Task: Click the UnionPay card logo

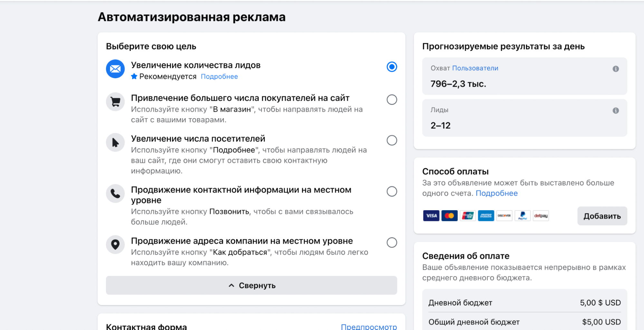Action: point(468,216)
